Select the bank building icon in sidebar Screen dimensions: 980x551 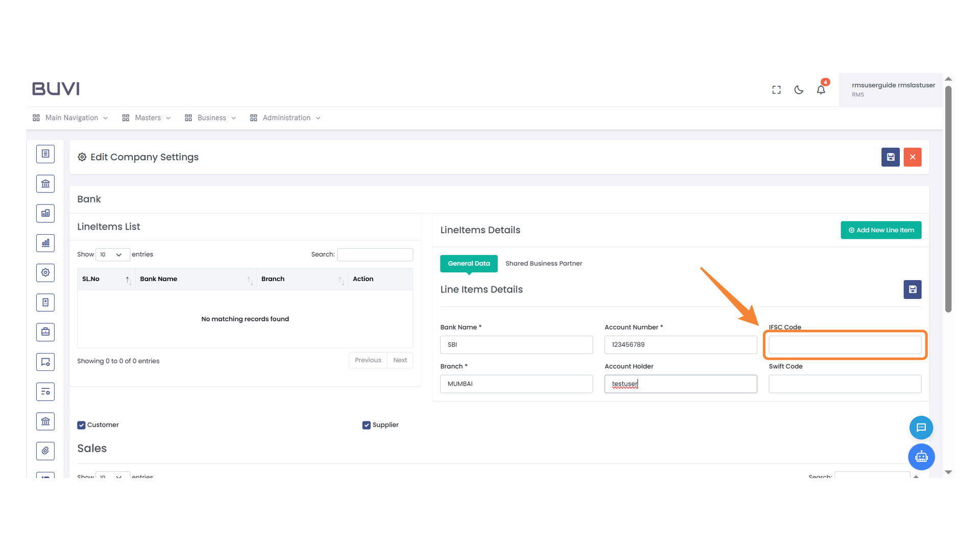[45, 184]
